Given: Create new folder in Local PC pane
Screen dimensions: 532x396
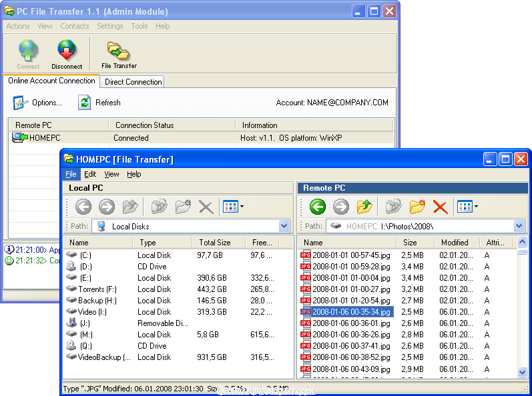Looking at the screenshot, I should tap(183, 206).
